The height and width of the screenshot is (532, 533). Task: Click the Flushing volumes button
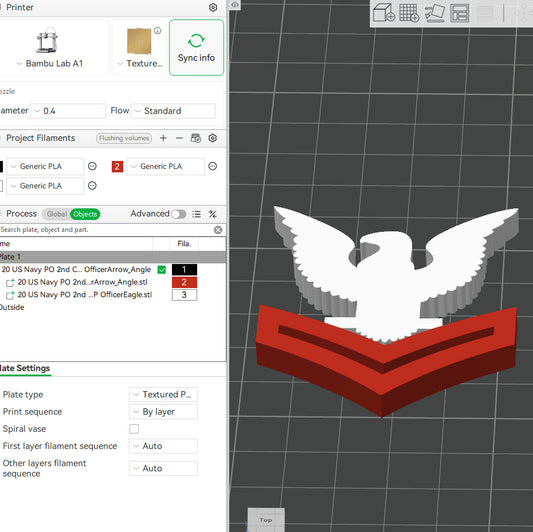coord(124,138)
